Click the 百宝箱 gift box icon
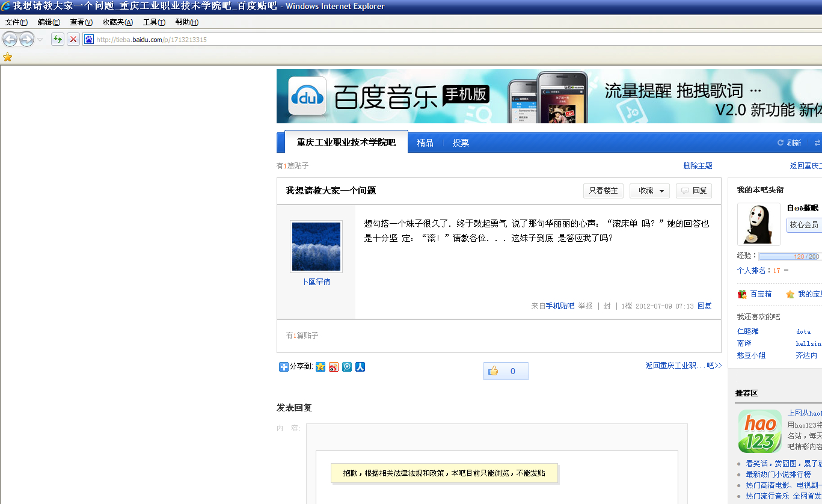This screenshot has height=504, width=822. [x=743, y=295]
